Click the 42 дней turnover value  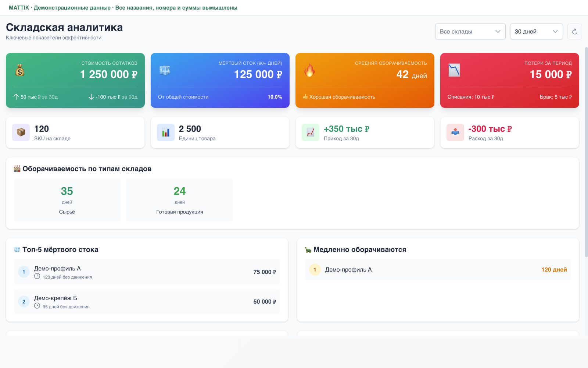[412, 74]
